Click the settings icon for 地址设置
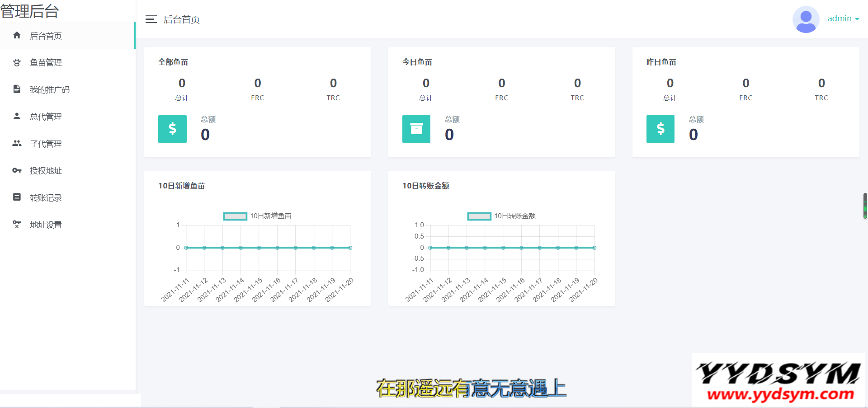 17,224
